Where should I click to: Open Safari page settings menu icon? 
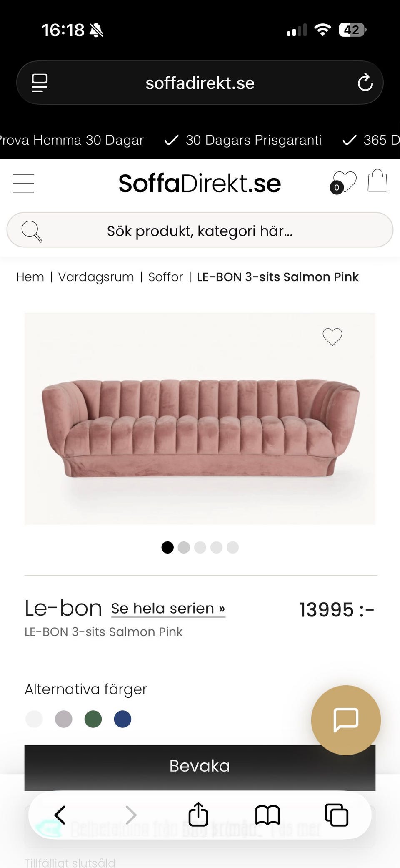click(40, 83)
